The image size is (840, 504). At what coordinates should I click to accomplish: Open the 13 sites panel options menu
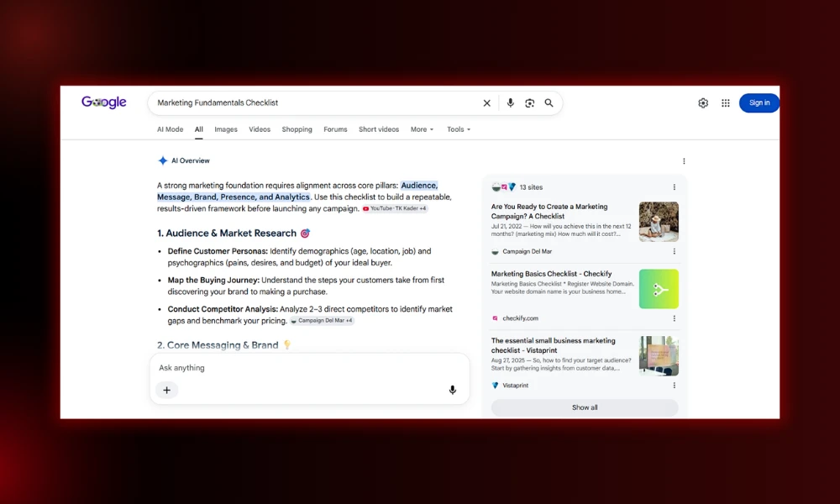tap(674, 187)
